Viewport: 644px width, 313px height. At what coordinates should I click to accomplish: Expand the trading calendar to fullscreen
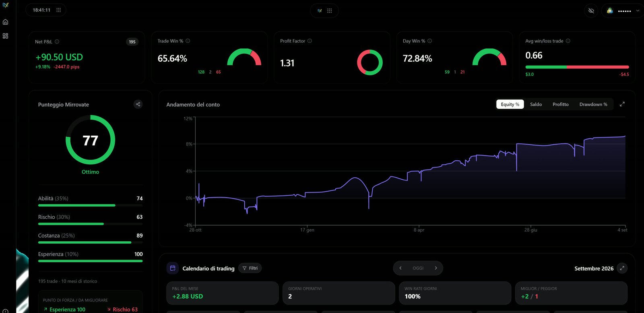point(622,268)
